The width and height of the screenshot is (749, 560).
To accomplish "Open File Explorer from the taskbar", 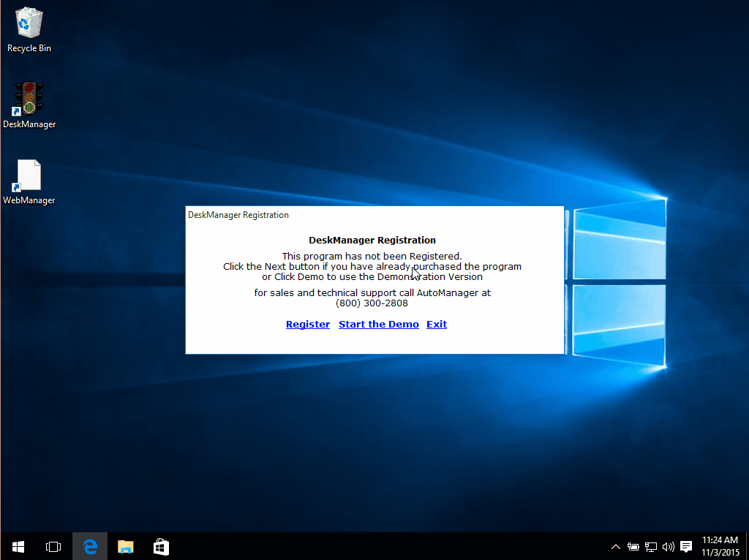I will pos(125,545).
